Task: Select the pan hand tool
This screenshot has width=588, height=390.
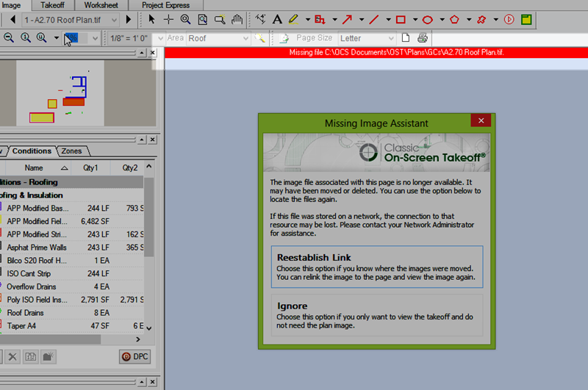Action: [237, 20]
